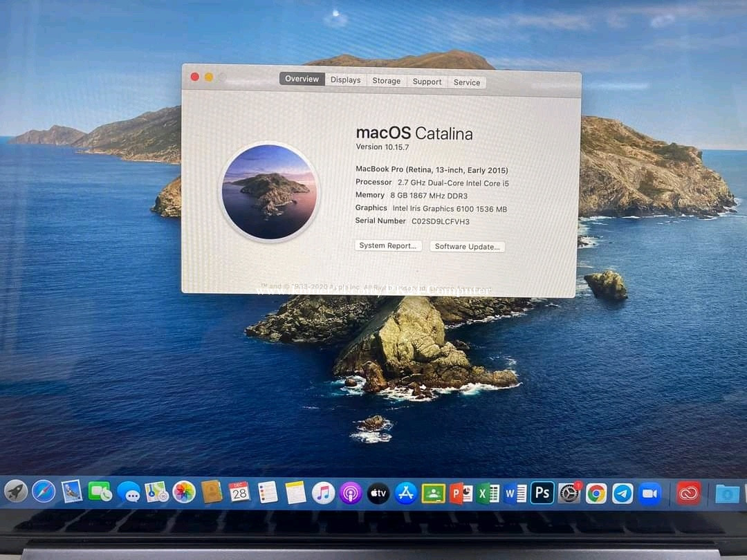This screenshot has width=747, height=560.
Task: Open Zoom from the Dock
Action: (649, 494)
